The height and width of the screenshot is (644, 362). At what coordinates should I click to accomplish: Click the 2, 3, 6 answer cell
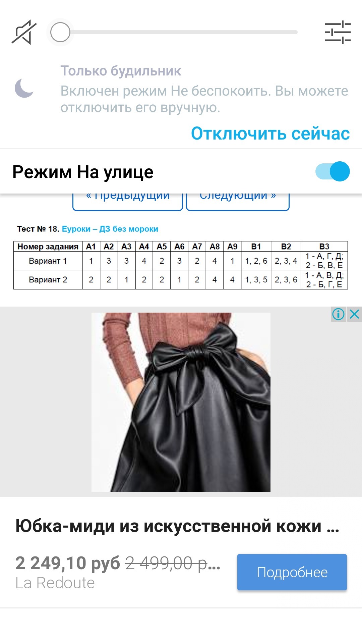[x=286, y=280]
